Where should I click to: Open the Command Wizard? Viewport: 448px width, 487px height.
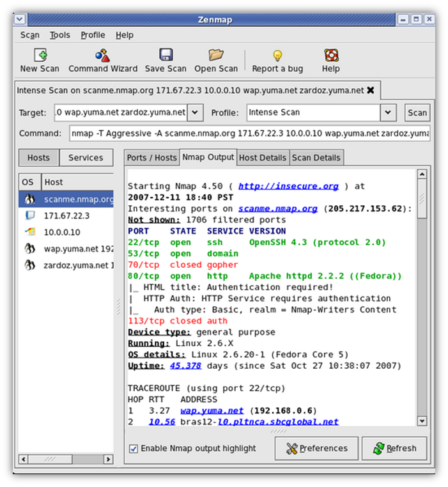(103, 61)
